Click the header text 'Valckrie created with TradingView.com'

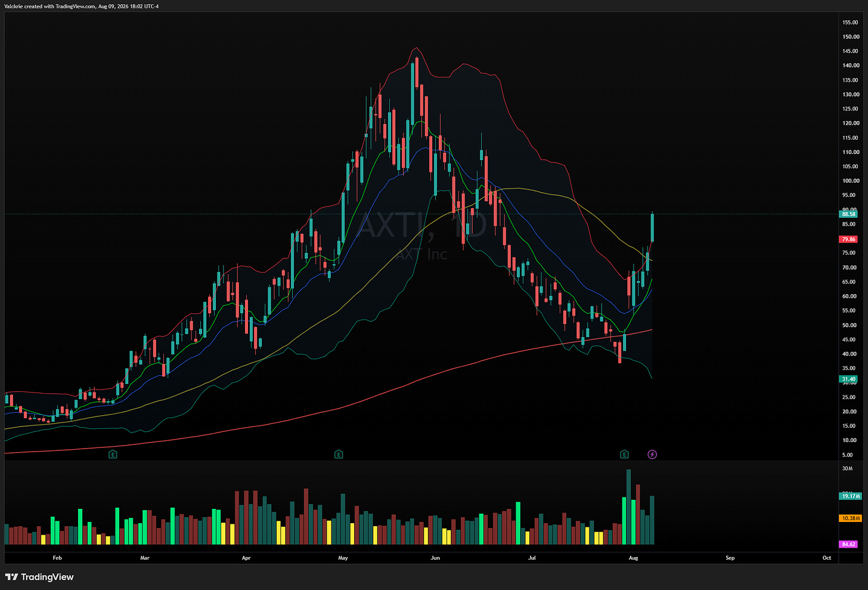pyautogui.click(x=49, y=7)
